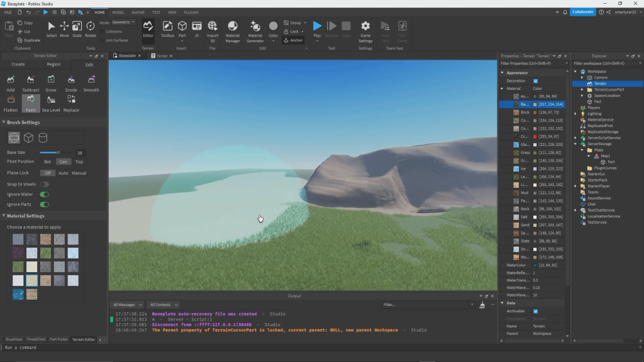The width and height of the screenshot is (644, 362).
Task: Uncheck the Archivable checkbox
Action: coord(536,311)
